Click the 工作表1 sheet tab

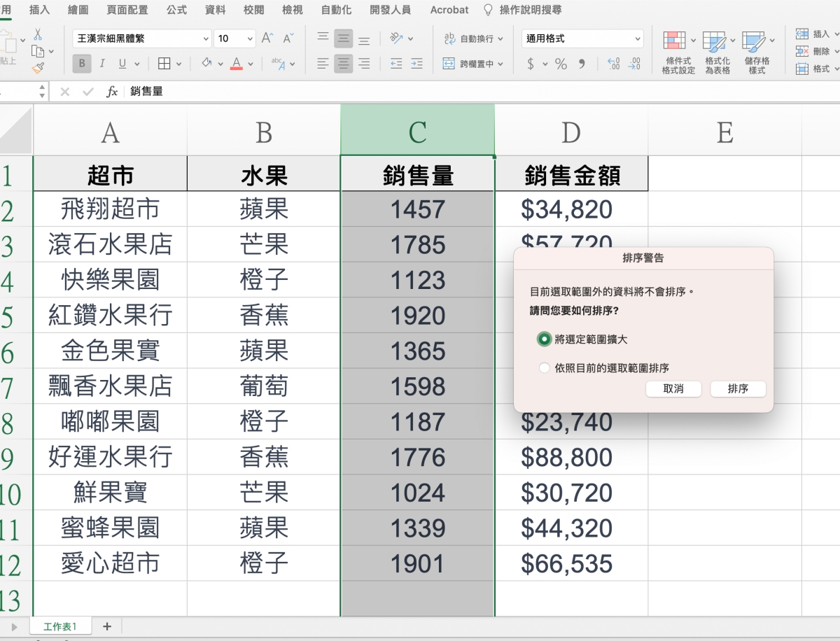pos(59,626)
